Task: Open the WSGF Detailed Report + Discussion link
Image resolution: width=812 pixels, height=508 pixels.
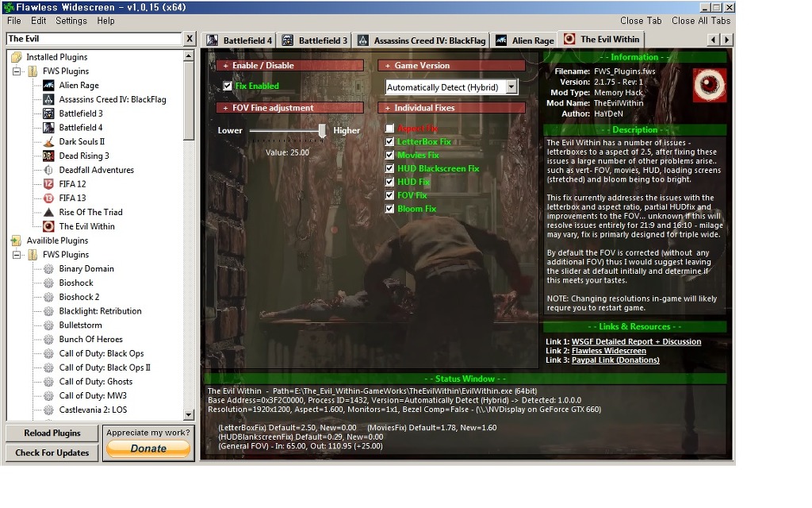Action: pyautogui.click(x=636, y=342)
